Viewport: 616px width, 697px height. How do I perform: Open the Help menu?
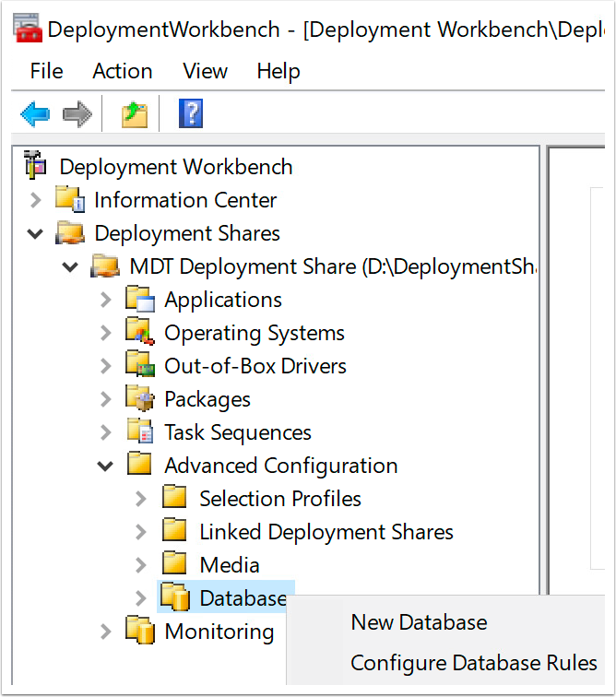coord(278,71)
